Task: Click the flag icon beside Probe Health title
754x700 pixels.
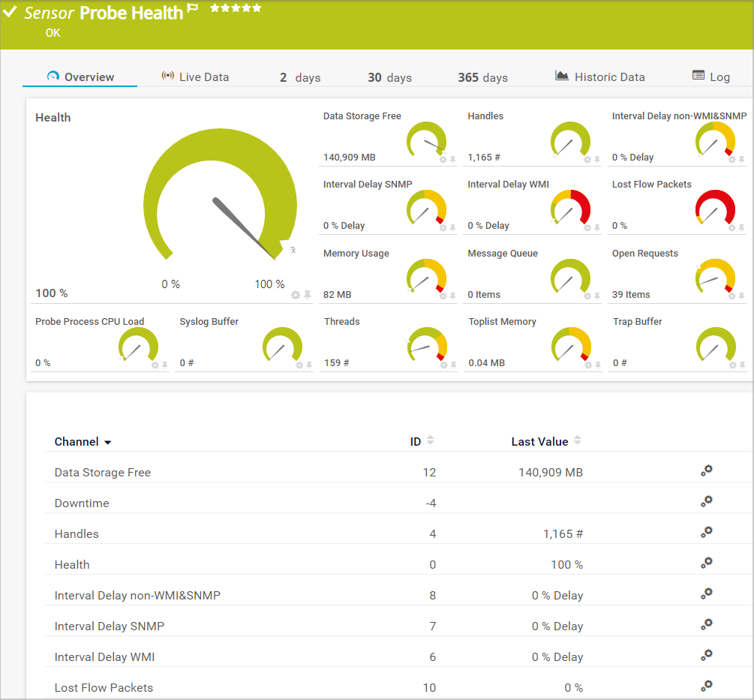Action: click(193, 9)
